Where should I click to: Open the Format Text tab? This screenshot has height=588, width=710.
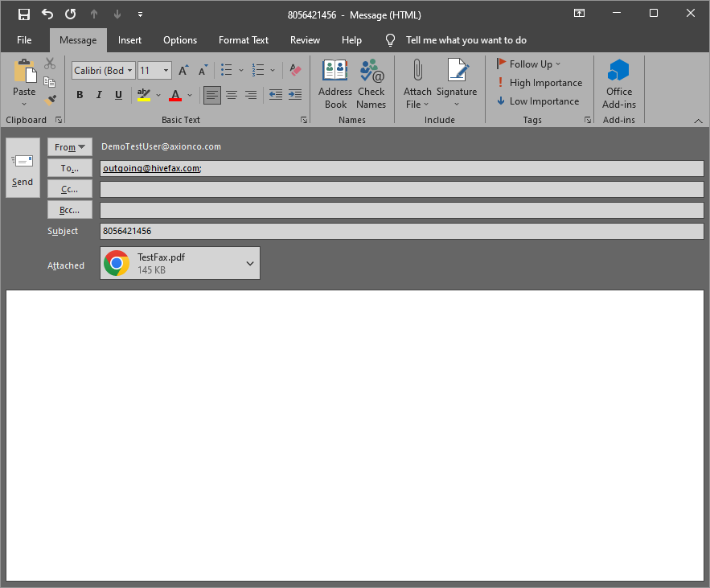pos(244,40)
